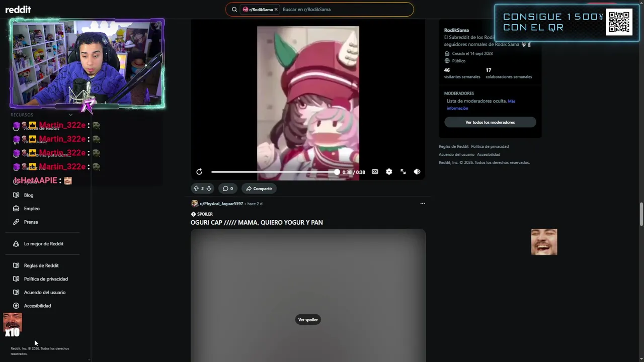Mute the video volume

(x=417, y=172)
